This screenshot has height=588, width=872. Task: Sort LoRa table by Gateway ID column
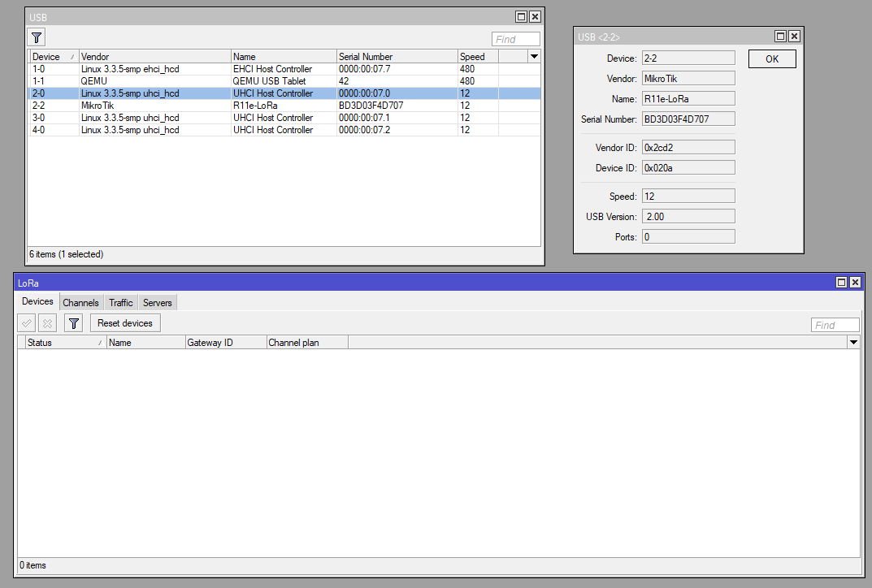pyautogui.click(x=226, y=343)
